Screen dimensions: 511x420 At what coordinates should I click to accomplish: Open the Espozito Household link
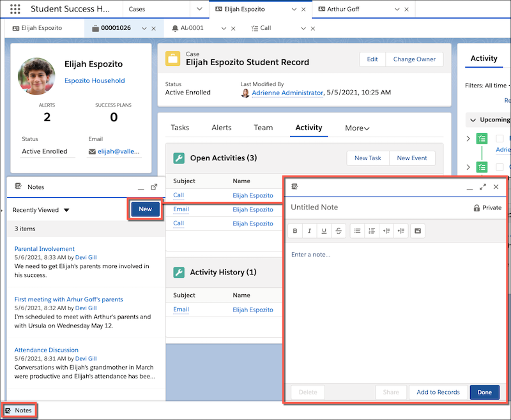[95, 80]
